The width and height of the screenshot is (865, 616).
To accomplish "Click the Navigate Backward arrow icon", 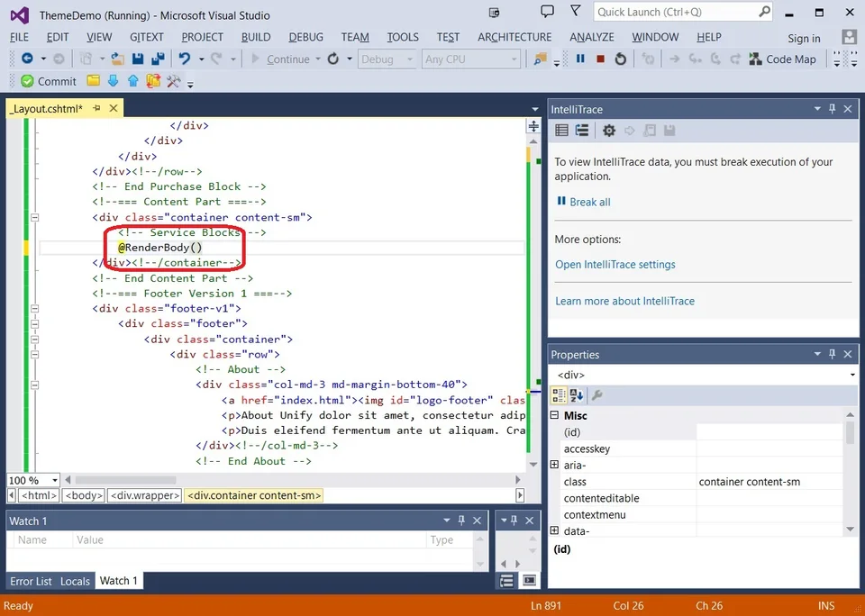I will (26, 59).
